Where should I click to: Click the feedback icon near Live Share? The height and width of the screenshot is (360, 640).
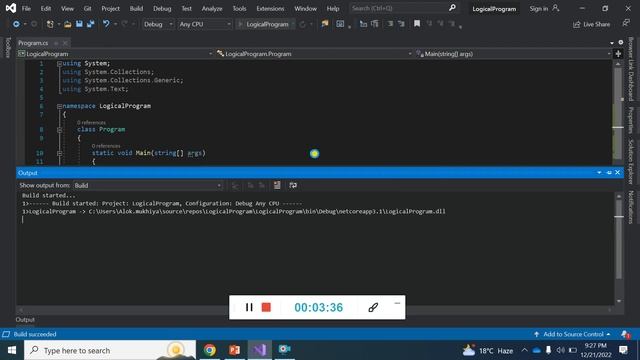pos(626,23)
